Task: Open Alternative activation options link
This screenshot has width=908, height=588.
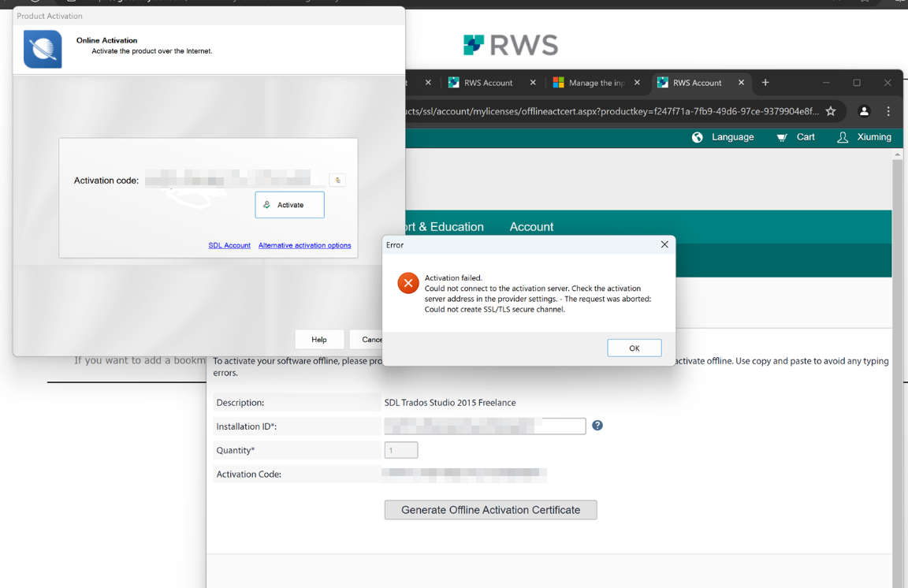Action: [304, 246]
